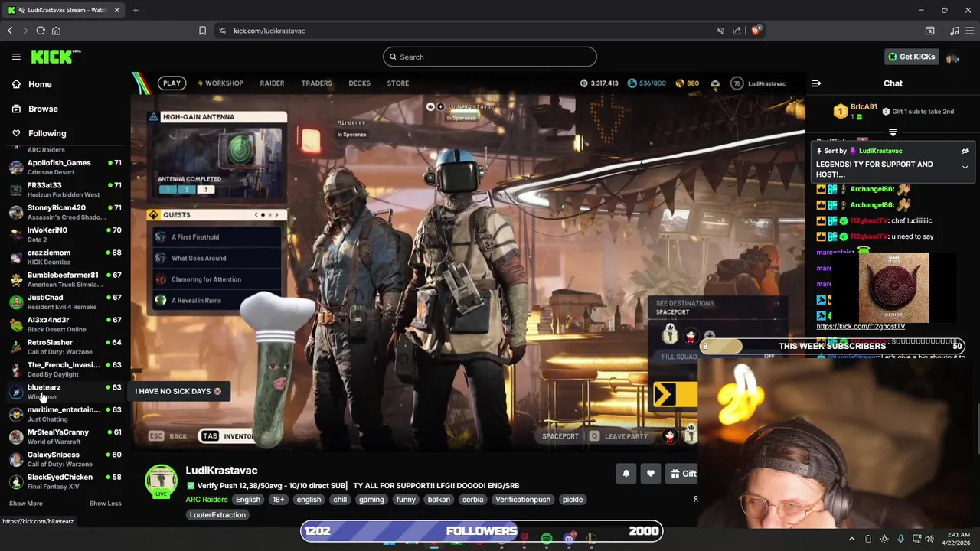Open the KICK logo homepage link
The image size is (980, 551).
pos(56,57)
